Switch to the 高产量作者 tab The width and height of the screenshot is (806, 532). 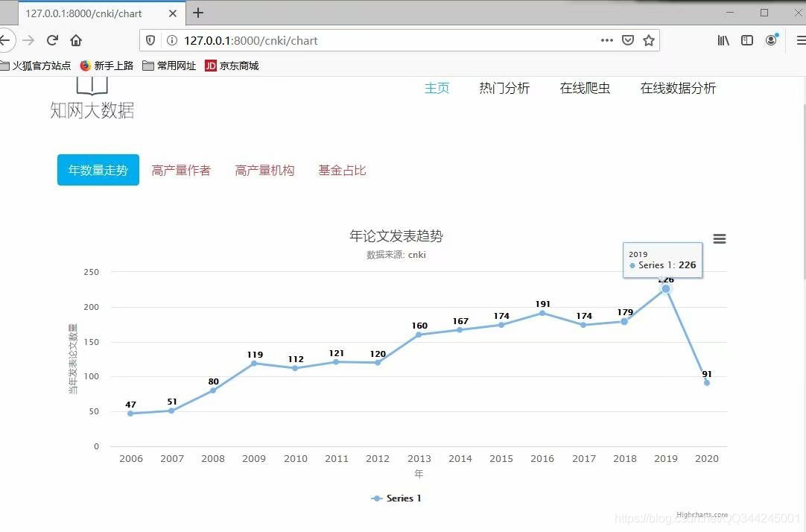(181, 170)
